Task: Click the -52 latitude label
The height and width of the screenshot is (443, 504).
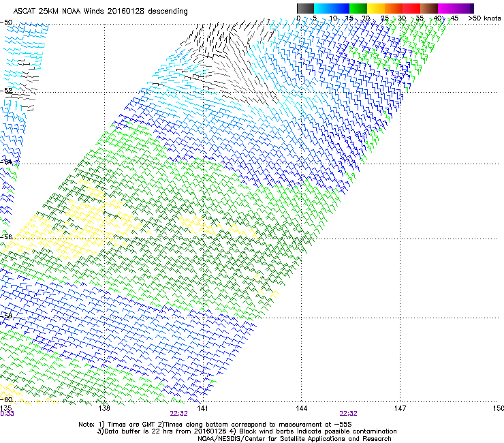Action: click(6, 91)
